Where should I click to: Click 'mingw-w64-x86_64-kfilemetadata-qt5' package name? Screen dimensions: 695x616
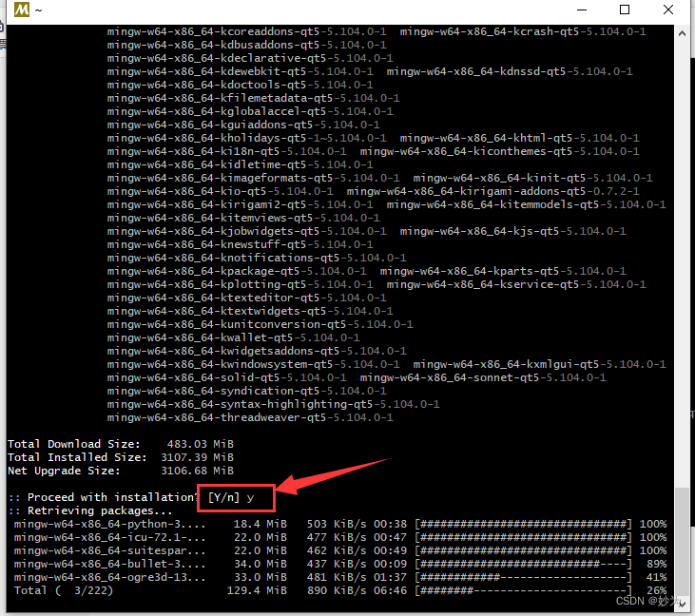(x=220, y=98)
